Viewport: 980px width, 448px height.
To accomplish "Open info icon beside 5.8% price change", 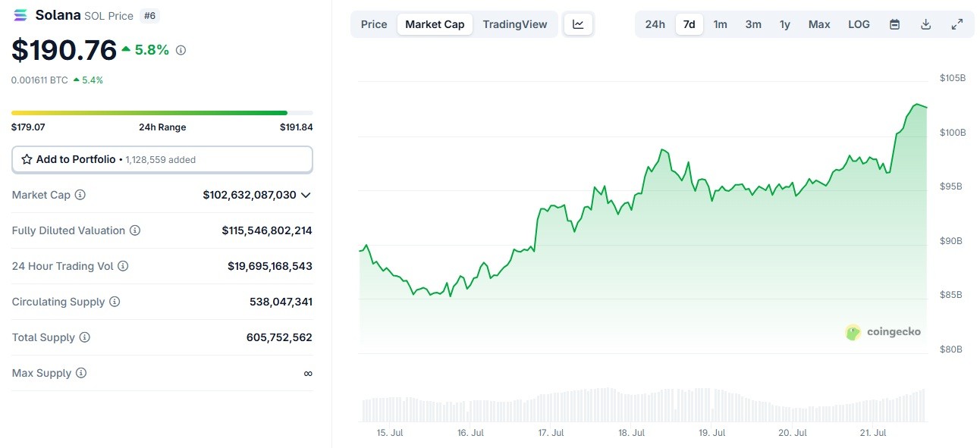I will [181, 50].
